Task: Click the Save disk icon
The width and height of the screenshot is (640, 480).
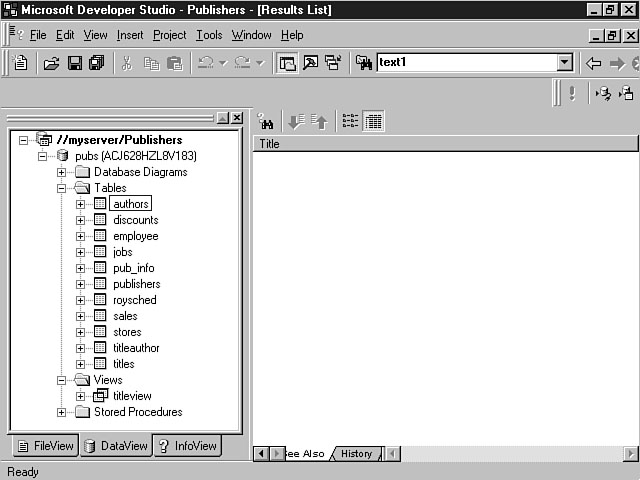Action: click(74, 63)
